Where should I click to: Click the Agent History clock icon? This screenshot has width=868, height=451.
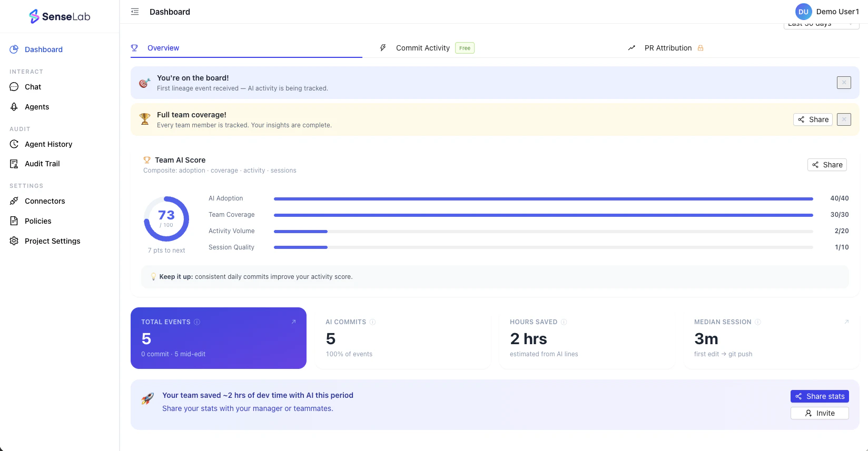(x=14, y=144)
